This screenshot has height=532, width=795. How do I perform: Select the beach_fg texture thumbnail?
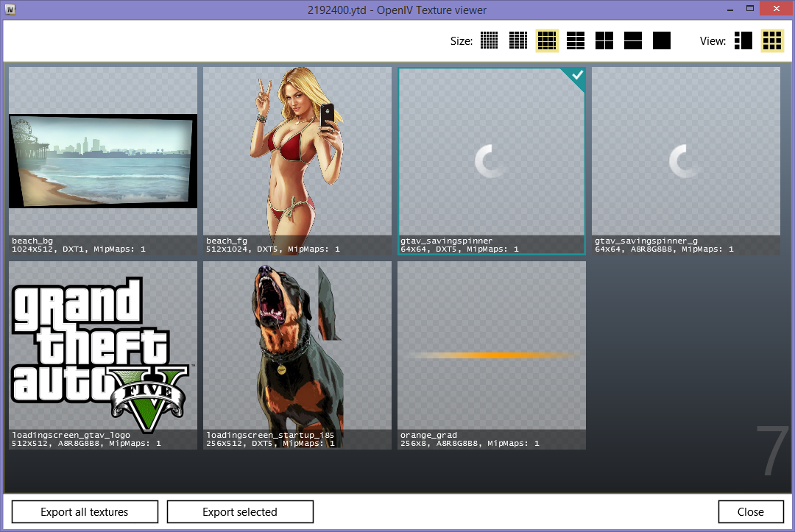click(297, 161)
